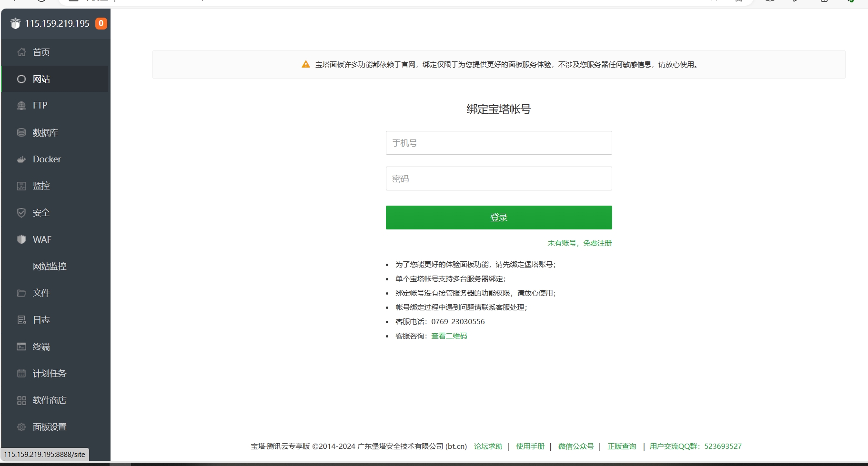Image resolution: width=868 pixels, height=466 pixels.
Task: Click the log icon beside 日志
Action: (x=21, y=320)
